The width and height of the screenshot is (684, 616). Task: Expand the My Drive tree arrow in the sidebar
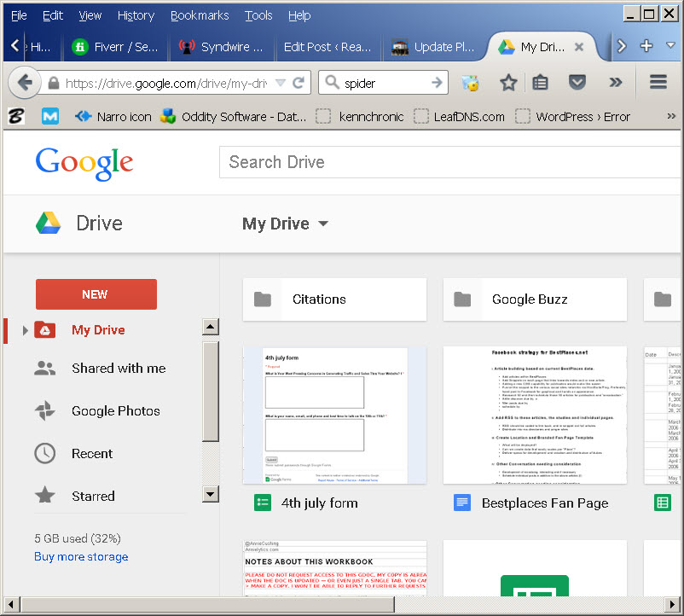click(25, 330)
